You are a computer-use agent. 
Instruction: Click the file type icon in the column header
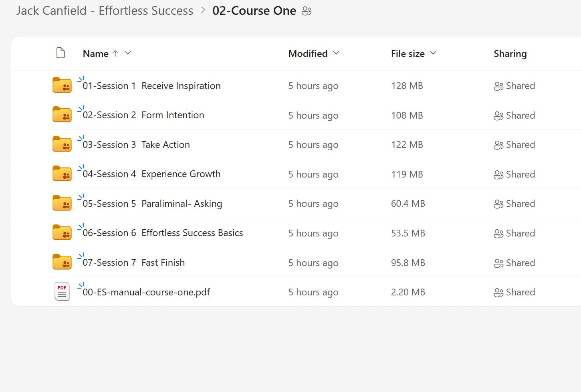pyautogui.click(x=61, y=53)
